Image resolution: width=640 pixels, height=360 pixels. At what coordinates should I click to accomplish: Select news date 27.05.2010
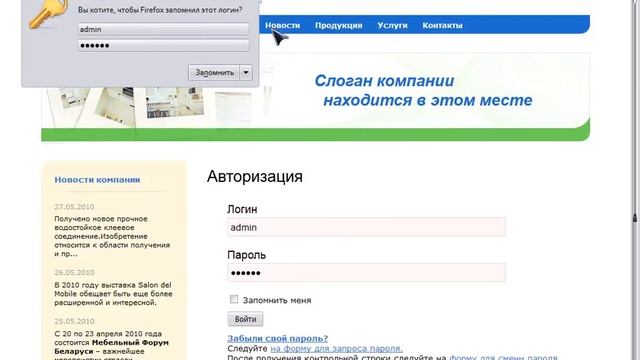pos(74,207)
